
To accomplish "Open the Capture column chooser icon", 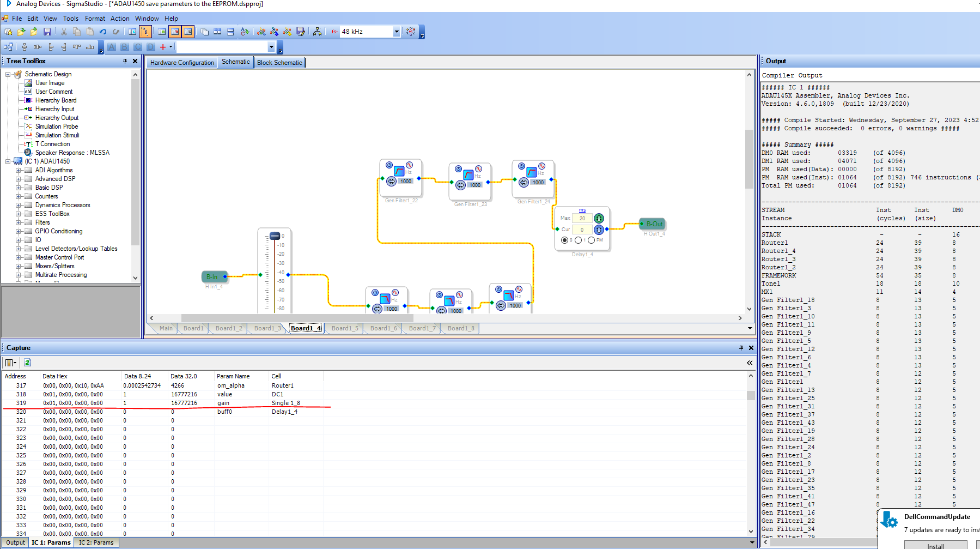I will 10,363.
